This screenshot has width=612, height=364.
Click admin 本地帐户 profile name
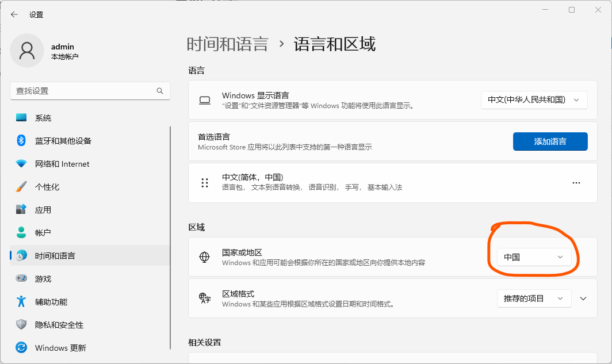[x=65, y=51]
